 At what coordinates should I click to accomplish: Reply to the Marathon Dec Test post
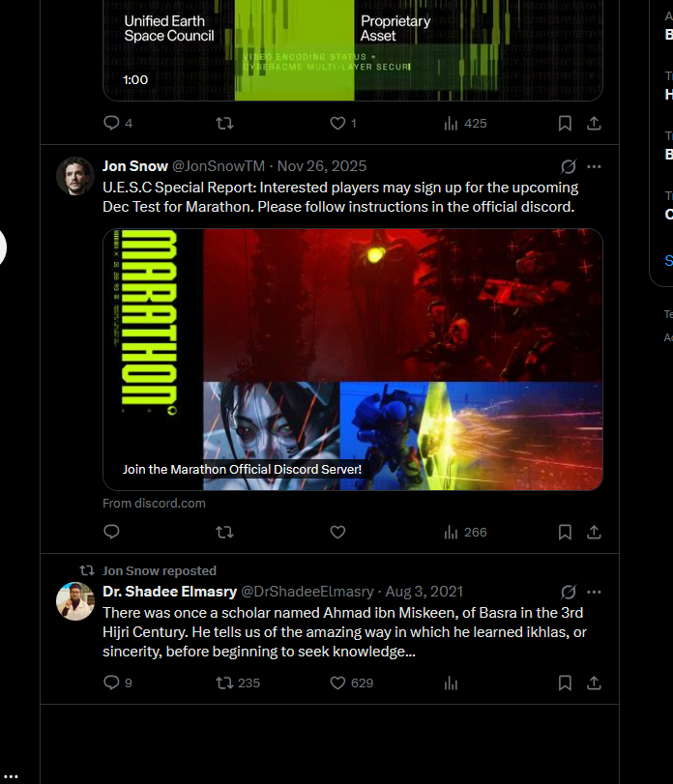(x=111, y=532)
